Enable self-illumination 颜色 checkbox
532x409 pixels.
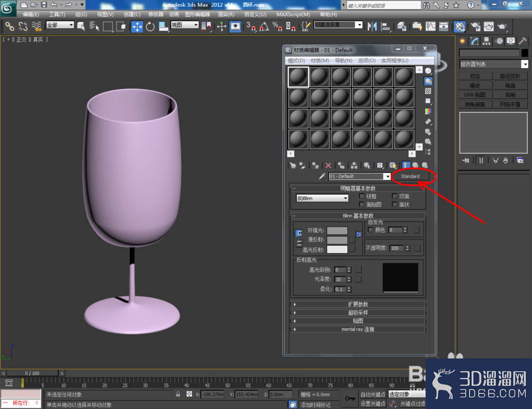[370, 230]
